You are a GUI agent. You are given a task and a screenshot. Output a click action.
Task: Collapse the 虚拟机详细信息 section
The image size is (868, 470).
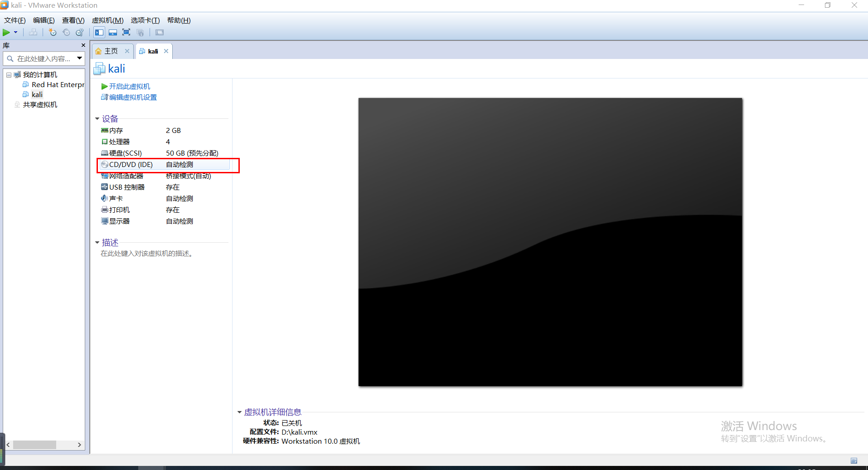239,412
